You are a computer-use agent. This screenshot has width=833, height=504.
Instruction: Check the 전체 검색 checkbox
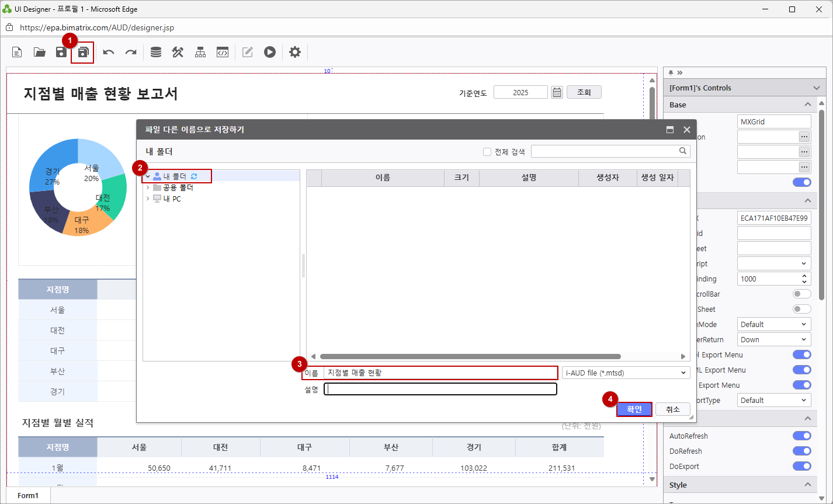click(487, 152)
